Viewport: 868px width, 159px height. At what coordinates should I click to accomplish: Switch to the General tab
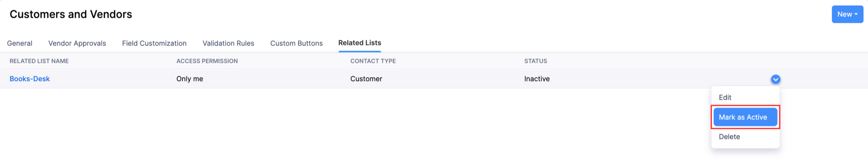[19, 43]
